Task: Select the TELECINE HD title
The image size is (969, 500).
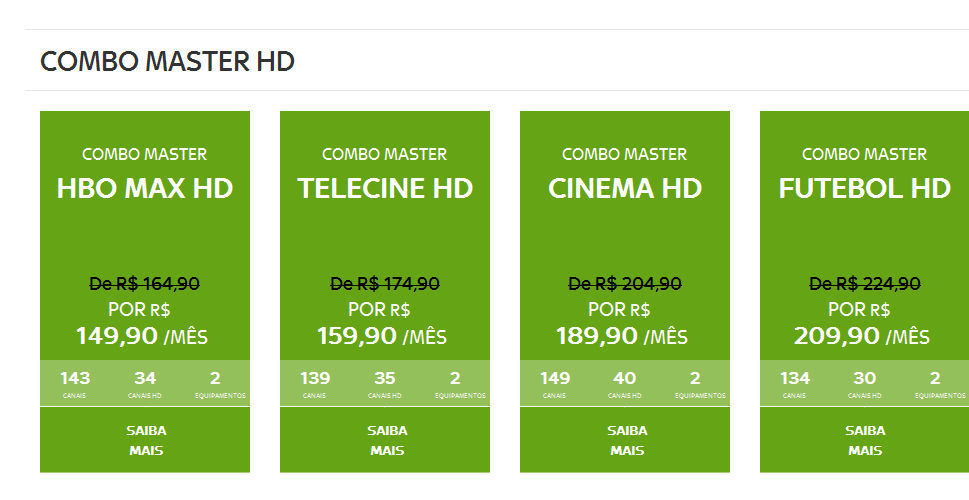Action: pos(385,189)
